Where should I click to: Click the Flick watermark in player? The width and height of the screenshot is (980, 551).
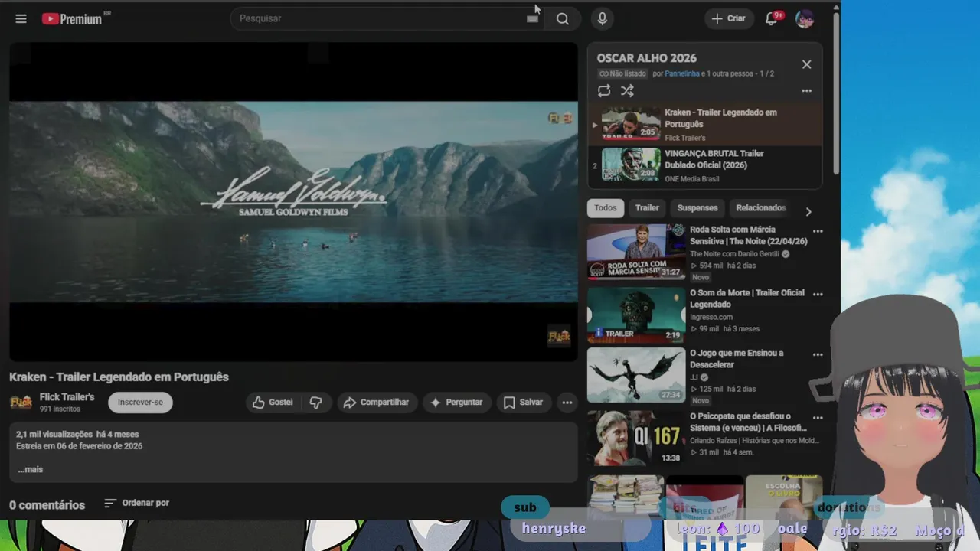pyautogui.click(x=559, y=336)
